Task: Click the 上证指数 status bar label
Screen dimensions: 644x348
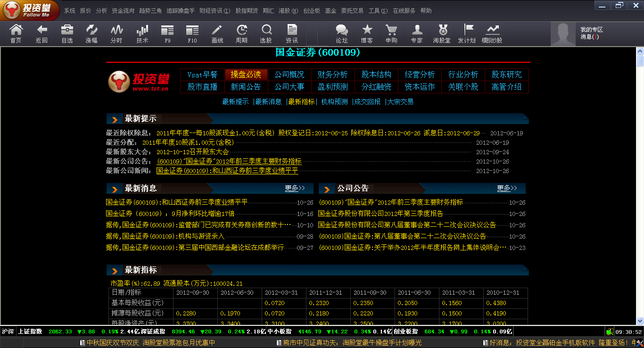Action: coord(30,331)
